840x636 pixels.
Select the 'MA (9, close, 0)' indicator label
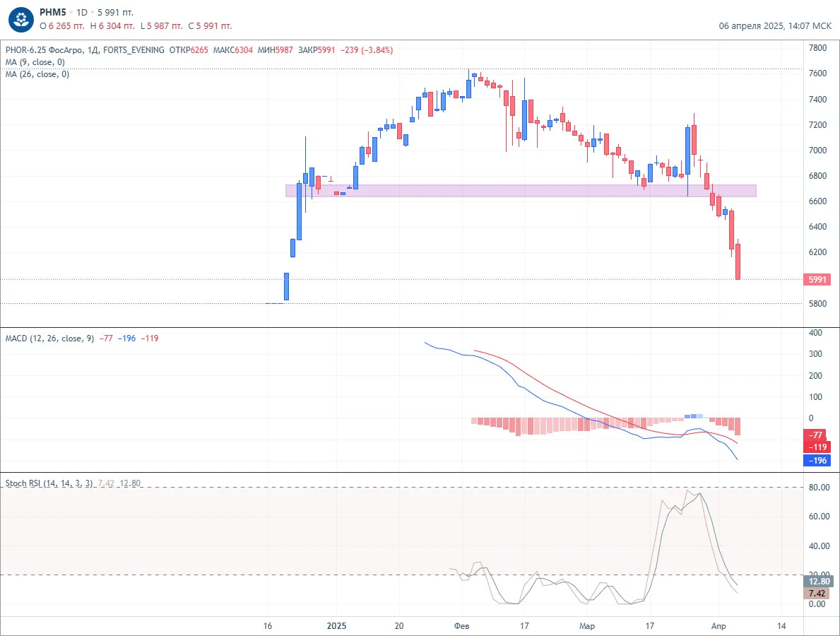tap(35, 62)
